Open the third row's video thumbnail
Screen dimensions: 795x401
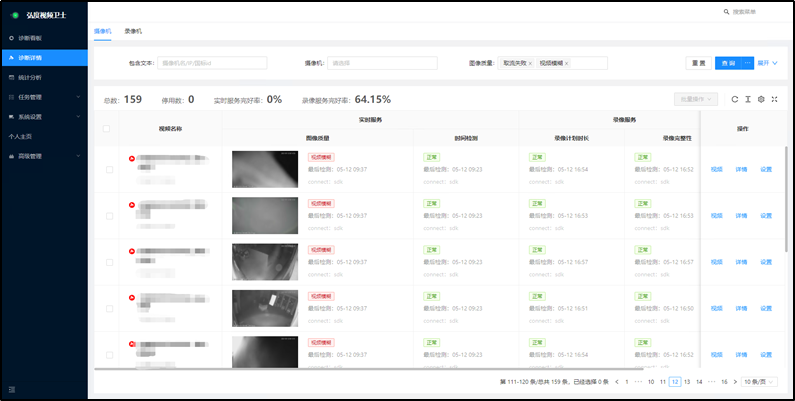tap(265, 262)
